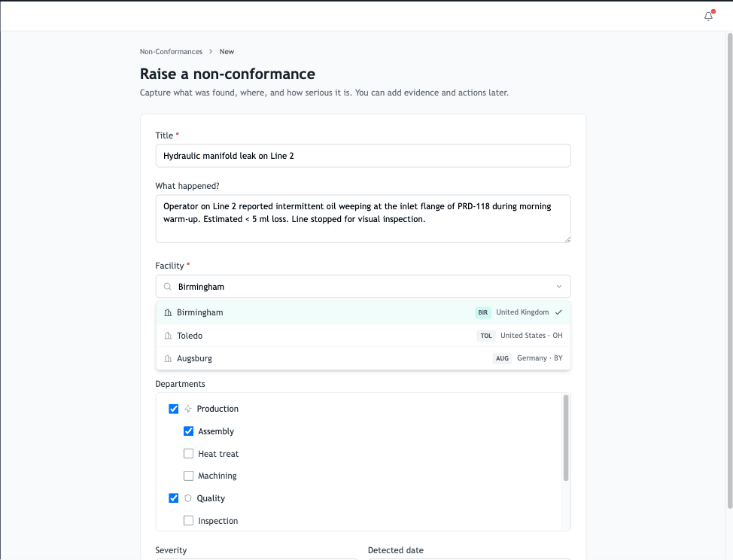The width and height of the screenshot is (733, 560).
Task: Uncheck the Assembly checkbox
Action: coord(188,431)
